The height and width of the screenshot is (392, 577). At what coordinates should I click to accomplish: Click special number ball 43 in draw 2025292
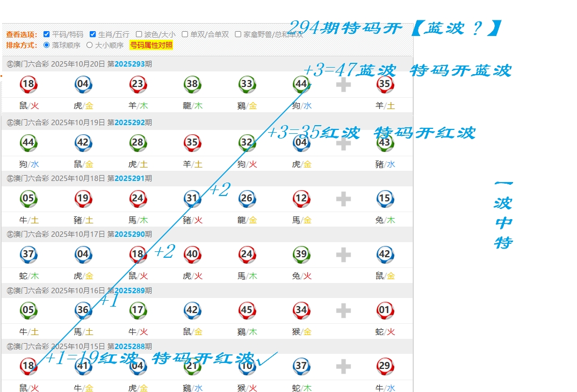(385, 143)
